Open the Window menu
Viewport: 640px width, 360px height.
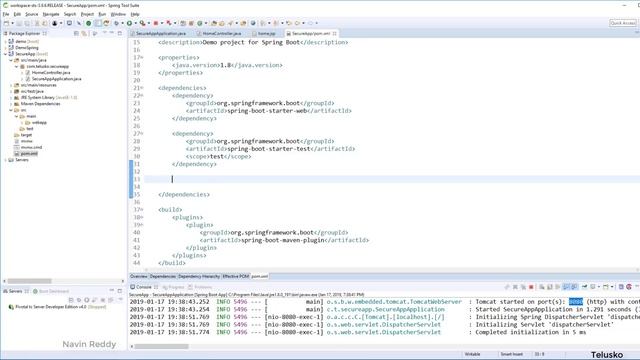(x=118, y=14)
